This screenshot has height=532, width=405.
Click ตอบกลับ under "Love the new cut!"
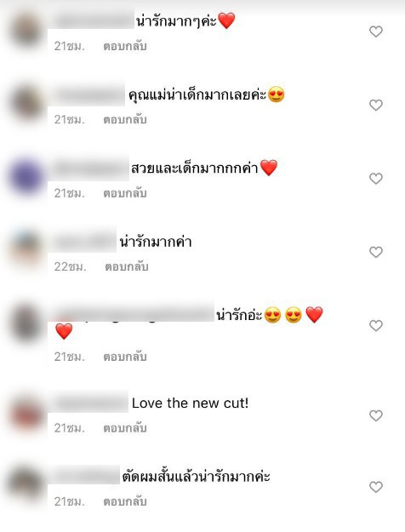tap(125, 428)
